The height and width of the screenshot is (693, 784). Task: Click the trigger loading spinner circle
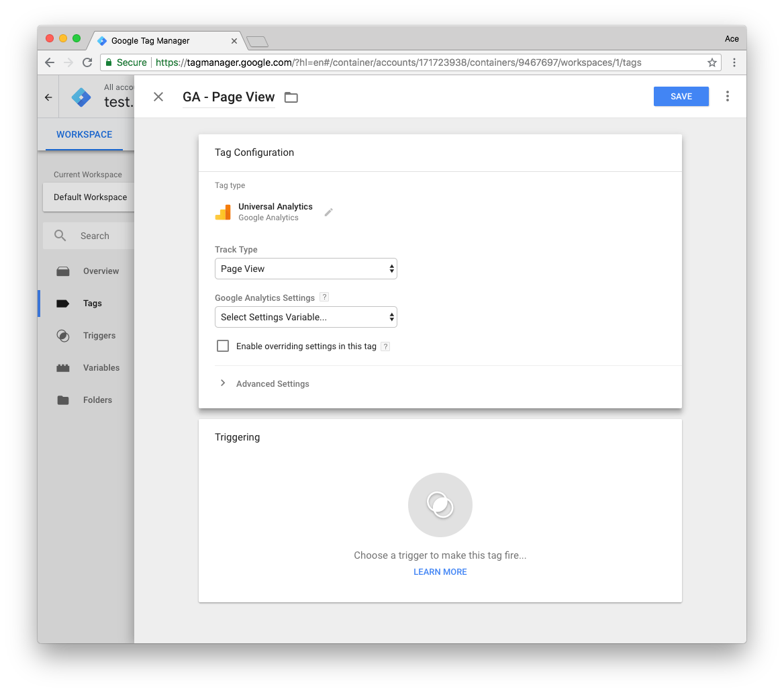(x=440, y=505)
